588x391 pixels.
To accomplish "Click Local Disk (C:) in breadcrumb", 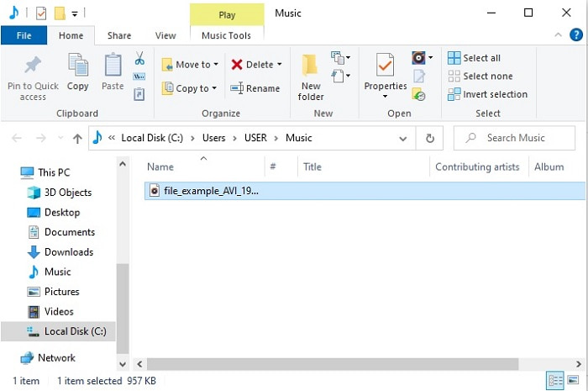I will [x=152, y=138].
